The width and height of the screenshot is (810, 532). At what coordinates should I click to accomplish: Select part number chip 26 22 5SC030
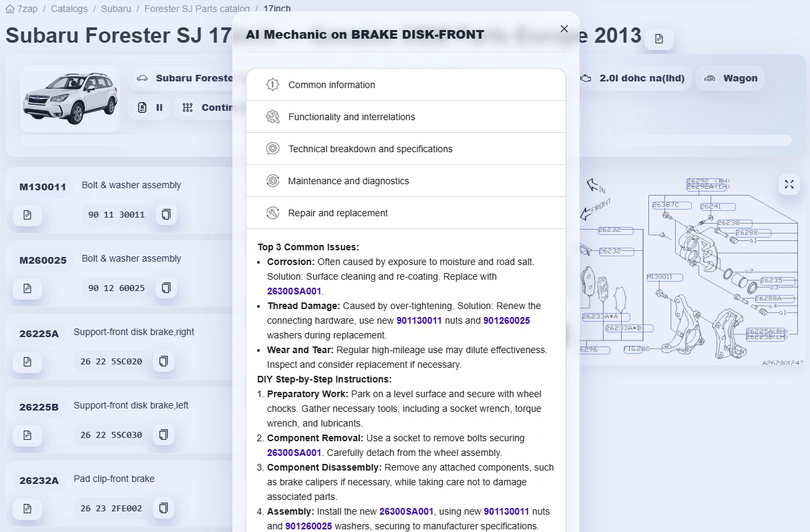tap(112, 435)
